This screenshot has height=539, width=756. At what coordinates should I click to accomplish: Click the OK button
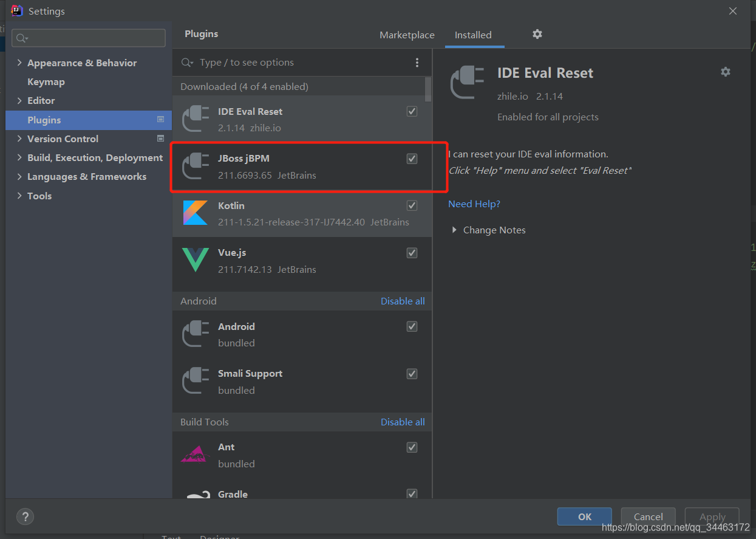(x=585, y=517)
